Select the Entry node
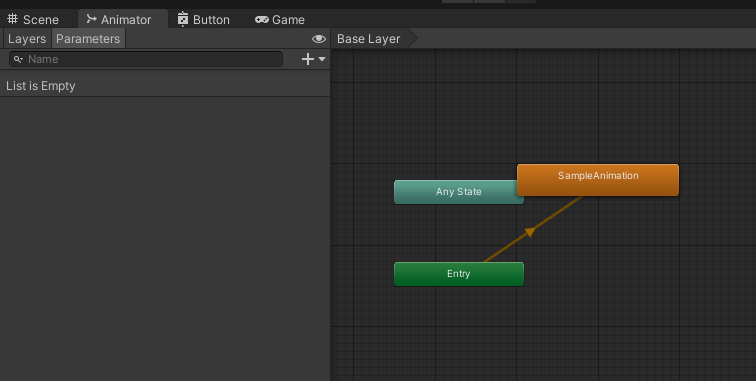756x381 pixels. tap(459, 274)
